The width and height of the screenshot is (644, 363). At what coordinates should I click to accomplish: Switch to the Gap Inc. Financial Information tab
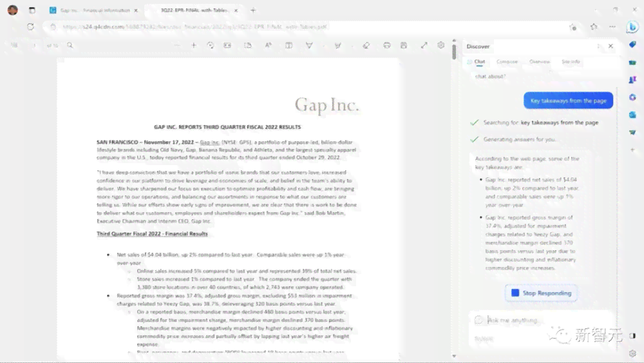tap(93, 10)
